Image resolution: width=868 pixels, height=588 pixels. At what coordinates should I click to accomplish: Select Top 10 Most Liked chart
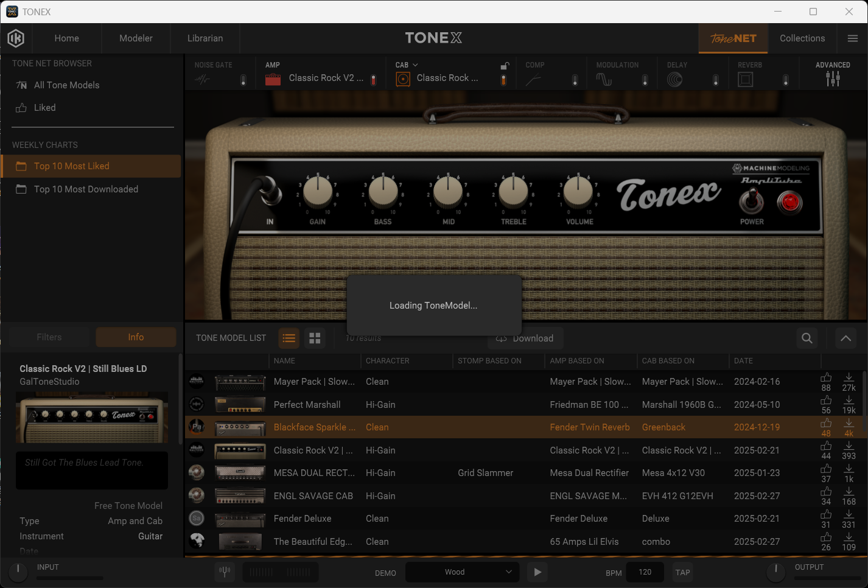click(91, 166)
